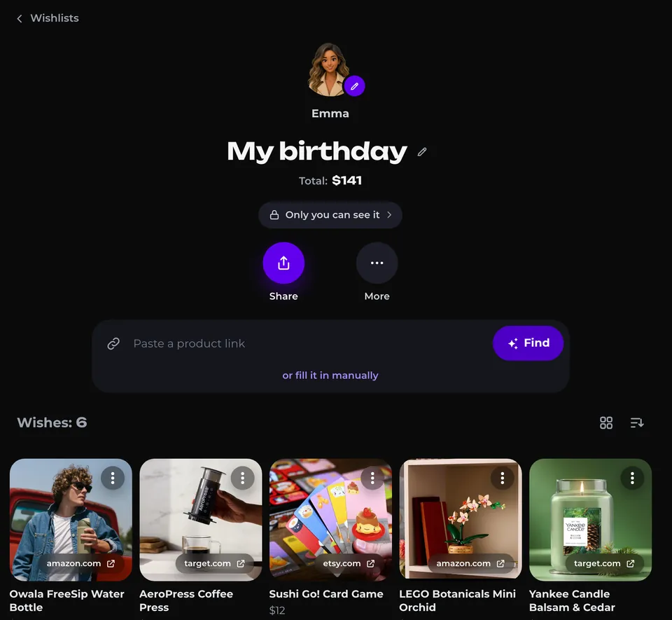Click the My birthday title text

click(316, 151)
